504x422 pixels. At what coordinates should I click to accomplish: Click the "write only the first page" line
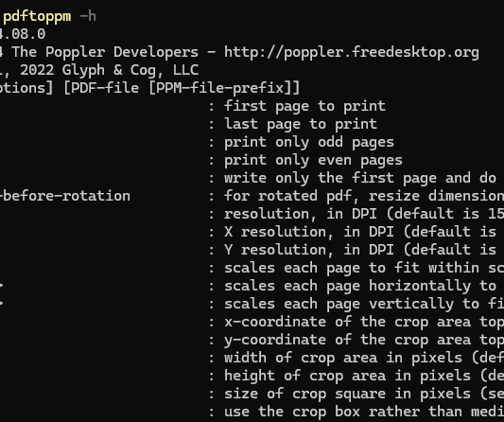click(364, 178)
